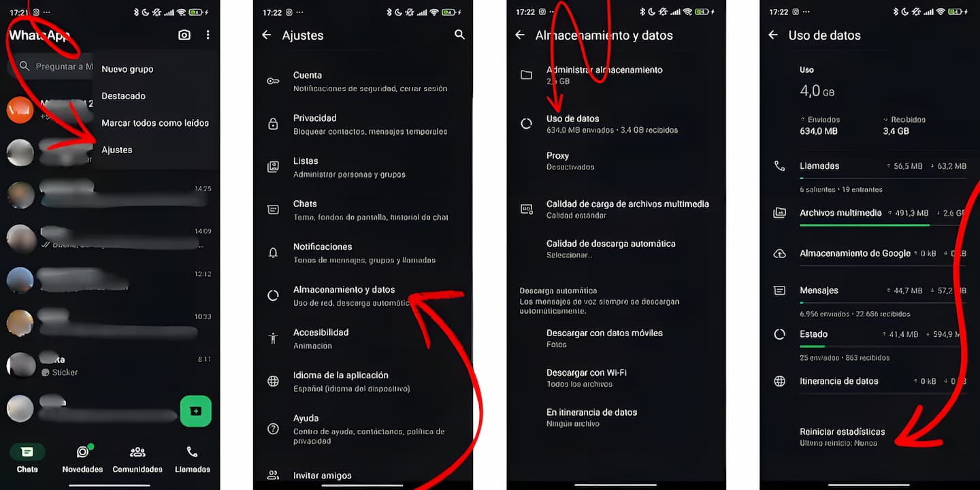
Task: Click the Preguntar search field
Action: click(50, 66)
